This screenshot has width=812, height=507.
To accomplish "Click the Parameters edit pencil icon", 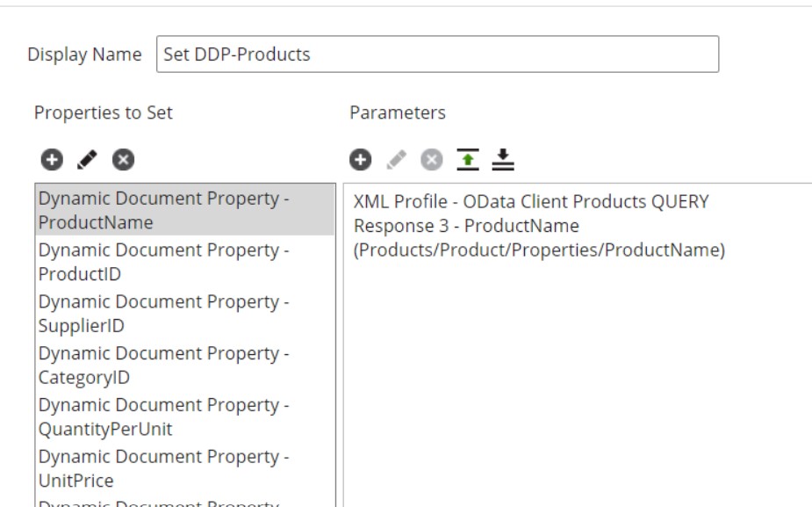I will (397, 160).
